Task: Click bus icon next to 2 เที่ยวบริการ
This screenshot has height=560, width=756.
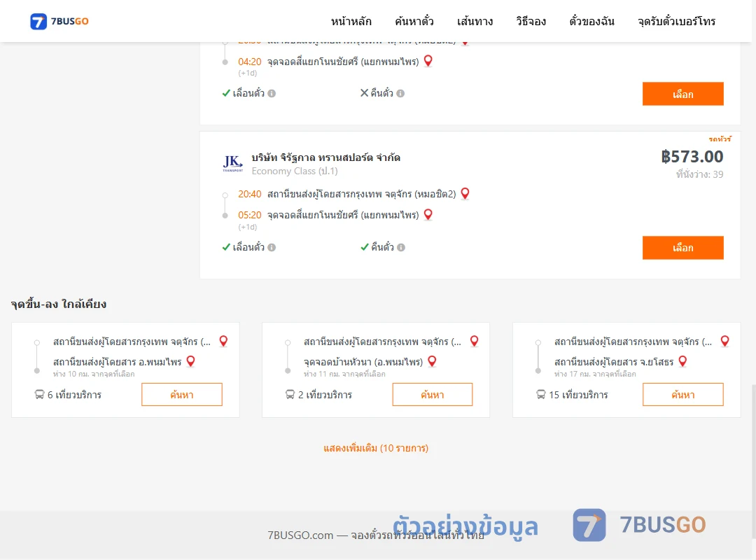Action: pyautogui.click(x=290, y=395)
